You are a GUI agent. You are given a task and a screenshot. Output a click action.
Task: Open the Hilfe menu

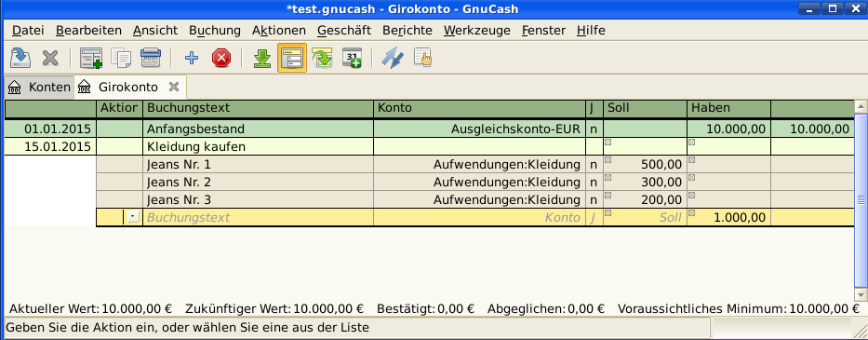pyautogui.click(x=591, y=31)
